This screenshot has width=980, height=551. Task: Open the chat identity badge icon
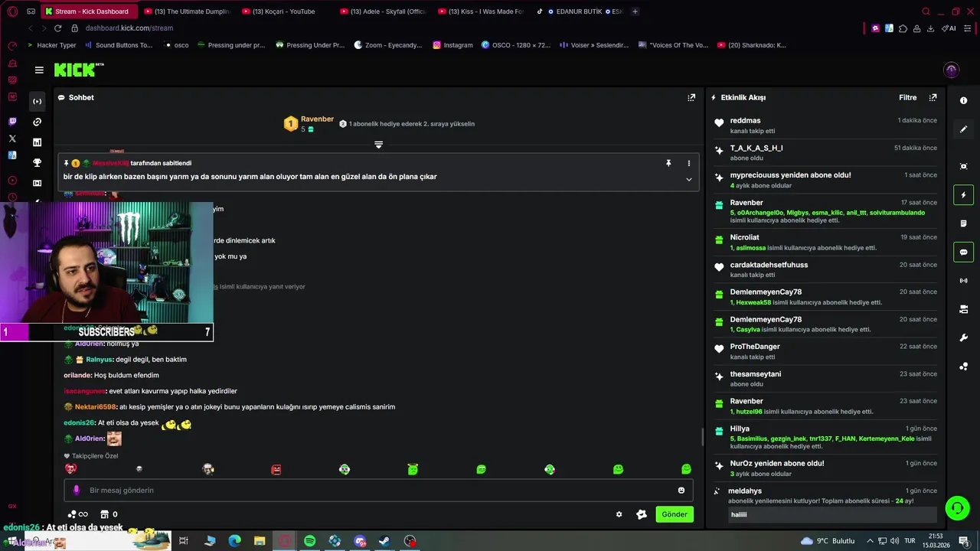pos(642,514)
